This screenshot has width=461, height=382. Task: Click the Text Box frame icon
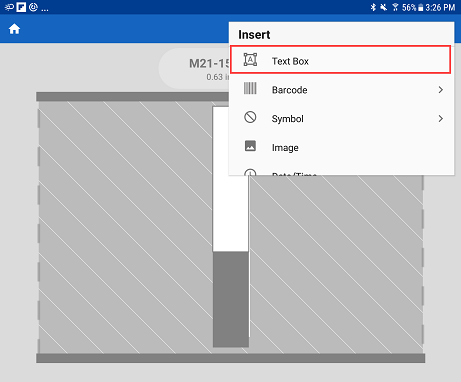250,60
